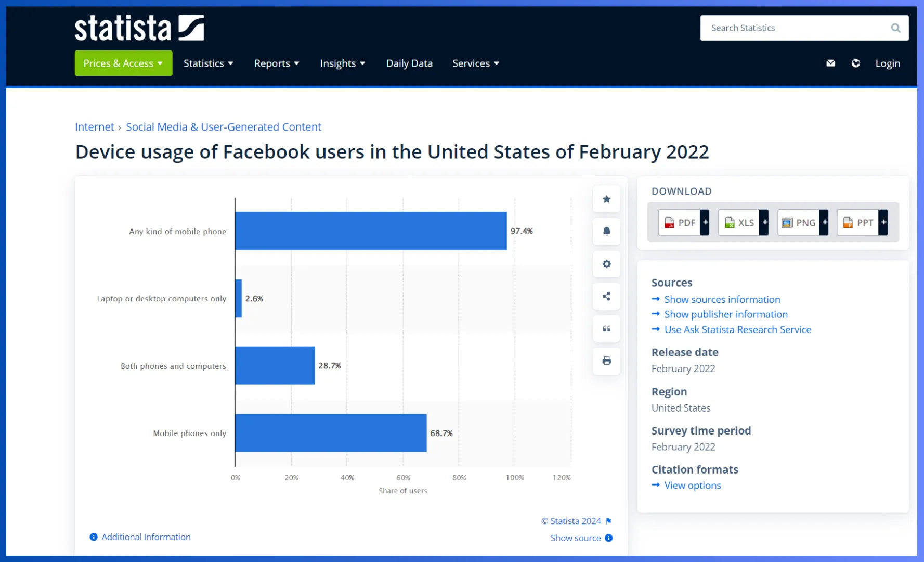Image resolution: width=924 pixels, height=562 pixels.
Task: Expand the Reports menu
Action: point(277,63)
